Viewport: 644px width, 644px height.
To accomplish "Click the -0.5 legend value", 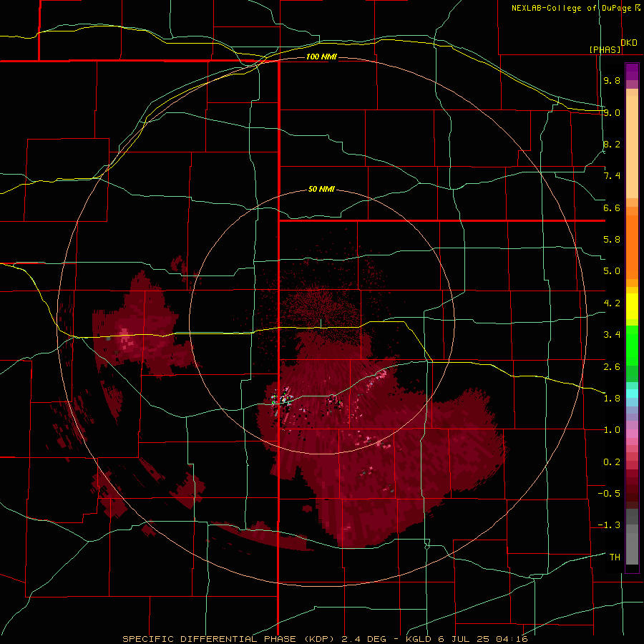I will tap(609, 494).
